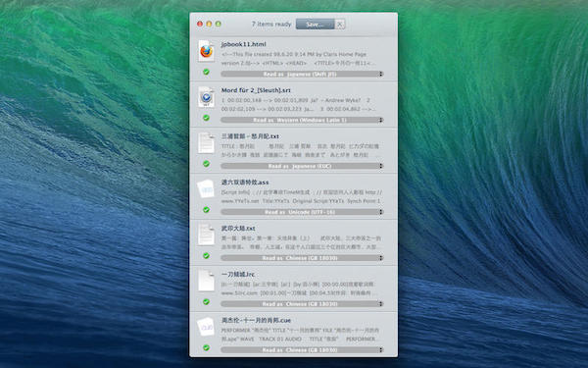The width and height of the screenshot is (588, 368).
Task: Click the preview text starting with TITLE
Action: pyautogui.click(x=300, y=150)
